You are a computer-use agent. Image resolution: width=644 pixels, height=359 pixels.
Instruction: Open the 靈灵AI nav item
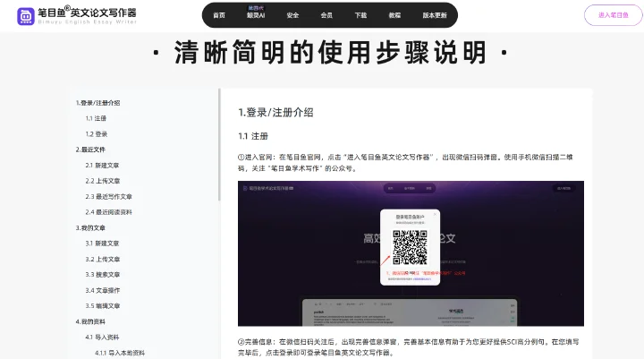(x=256, y=15)
